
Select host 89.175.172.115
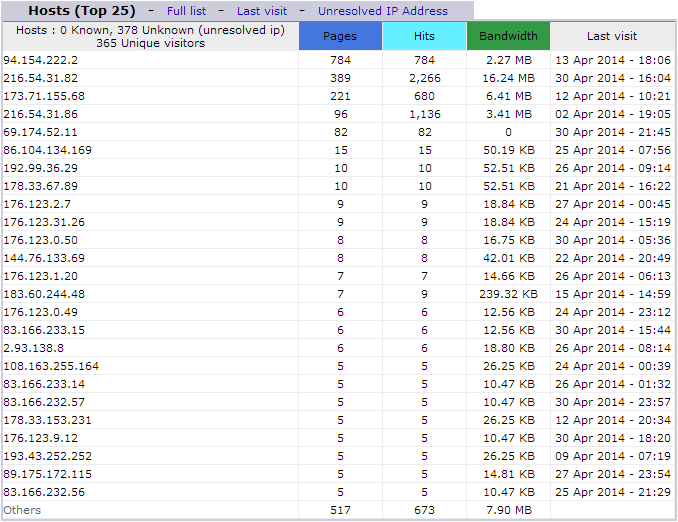(48, 474)
